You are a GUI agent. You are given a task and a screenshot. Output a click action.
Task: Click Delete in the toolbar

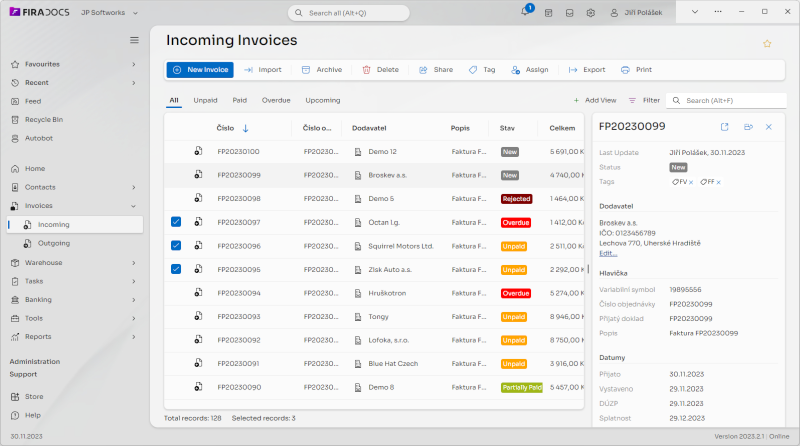tap(381, 70)
